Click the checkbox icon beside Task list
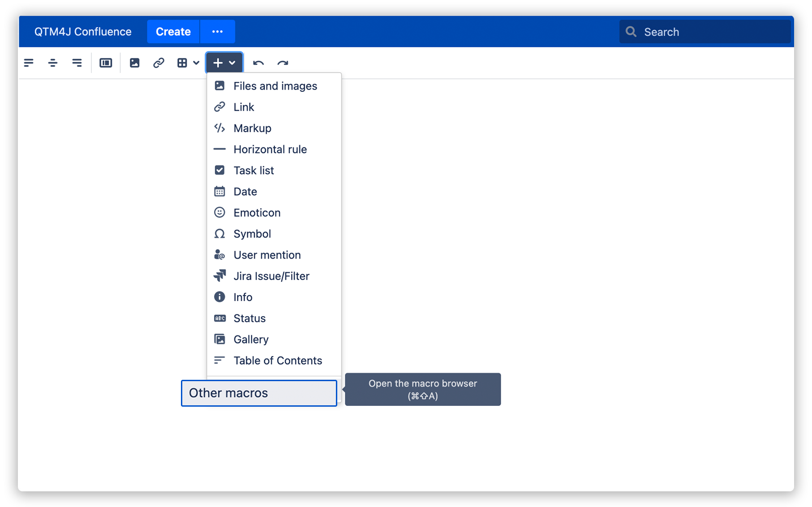812x507 pixels. 219,170
